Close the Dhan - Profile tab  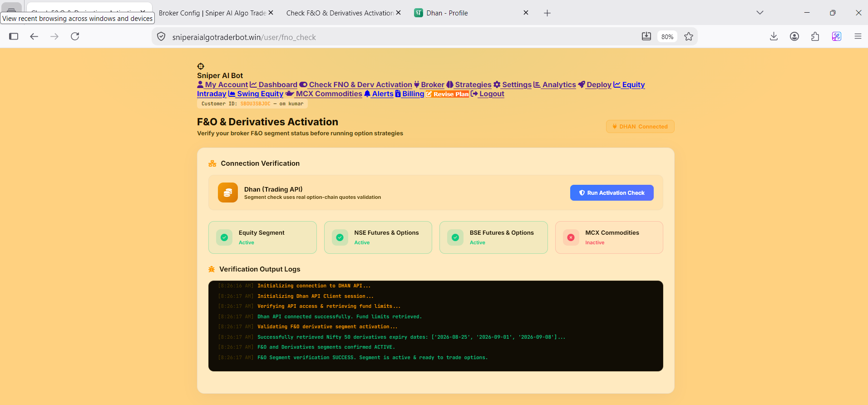coord(526,13)
